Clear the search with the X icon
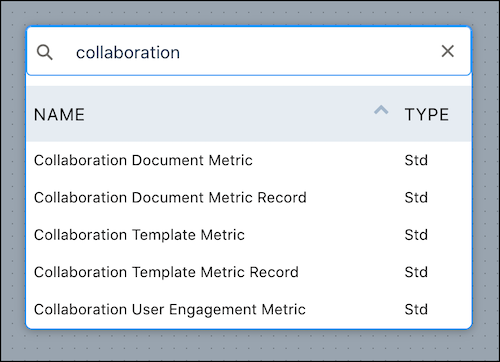The height and width of the screenshot is (362, 500). click(x=447, y=51)
